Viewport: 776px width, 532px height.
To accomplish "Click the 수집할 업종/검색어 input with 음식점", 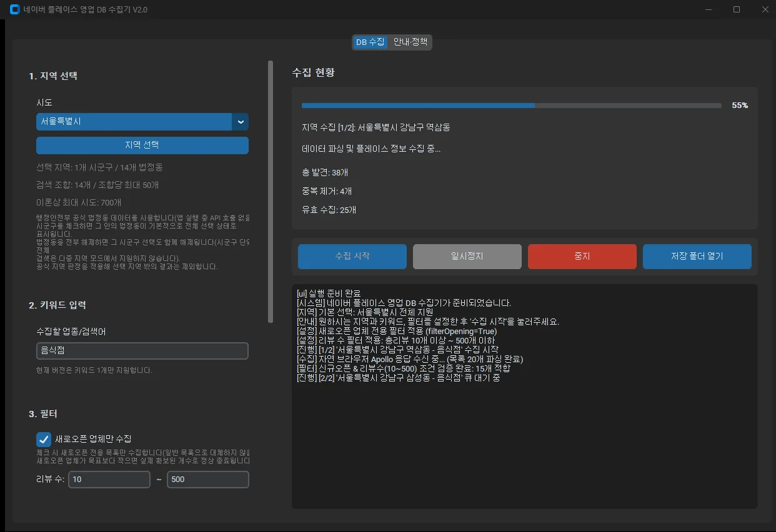I will coord(142,351).
